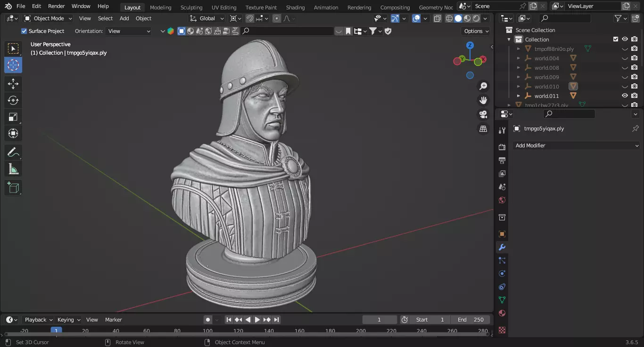Hide world.011 with its eye icon
The image size is (644, 347).
pos(625,96)
